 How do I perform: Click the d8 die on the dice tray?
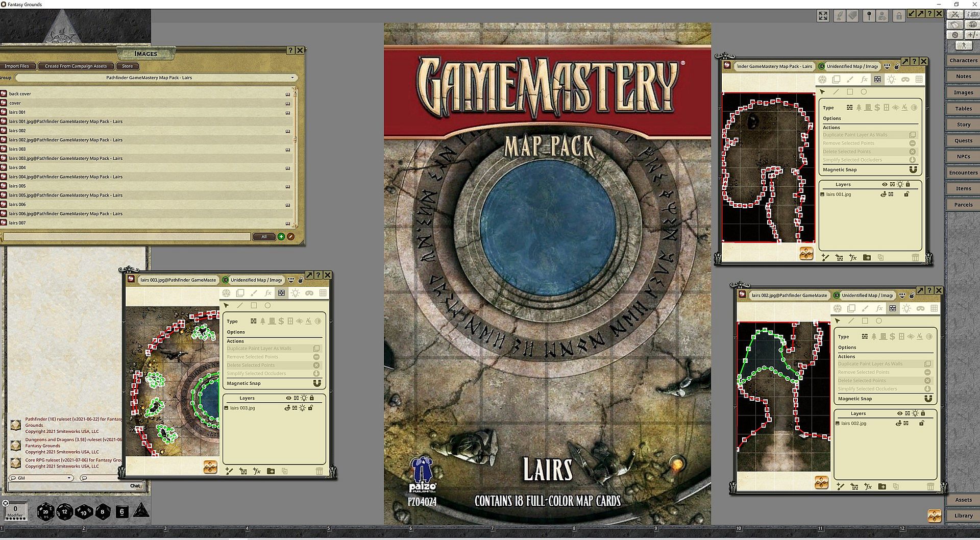[103, 511]
